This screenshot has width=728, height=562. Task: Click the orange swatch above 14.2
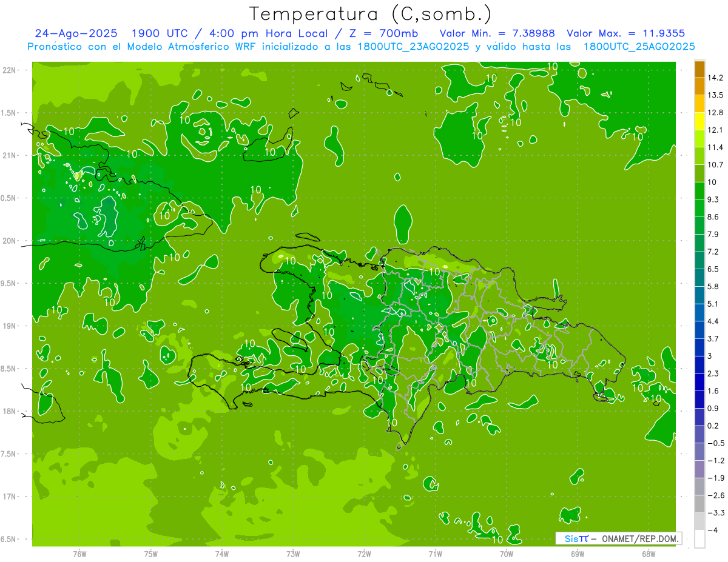tap(699, 69)
